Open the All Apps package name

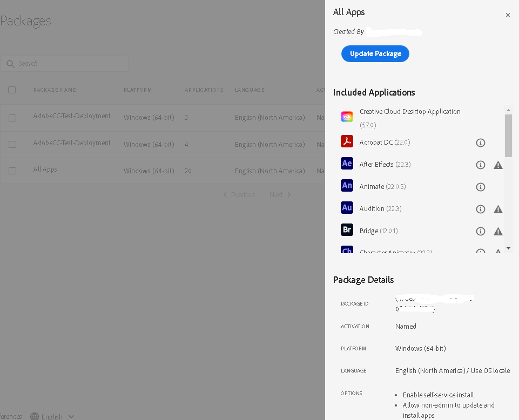point(45,170)
